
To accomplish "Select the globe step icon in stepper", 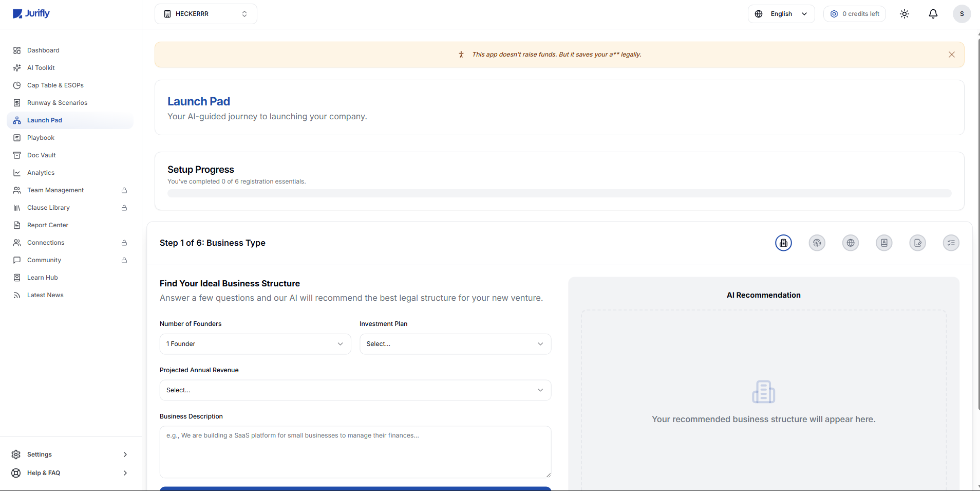I will pyautogui.click(x=851, y=243).
